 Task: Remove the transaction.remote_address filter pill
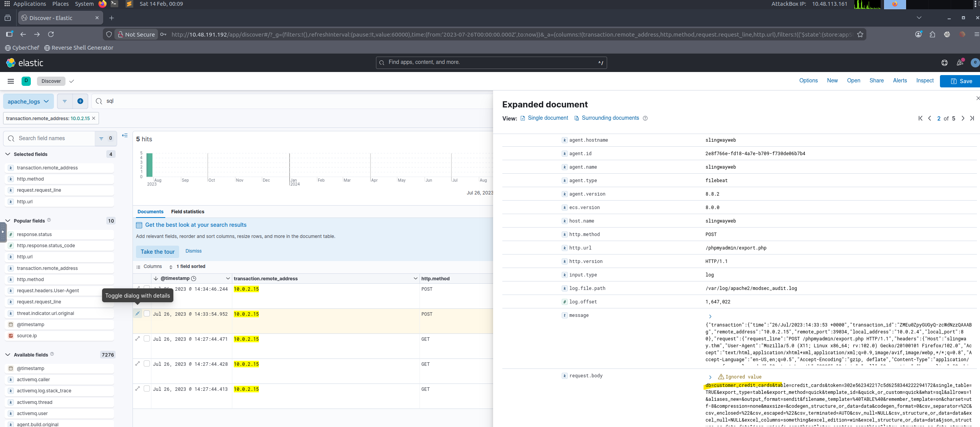(94, 119)
